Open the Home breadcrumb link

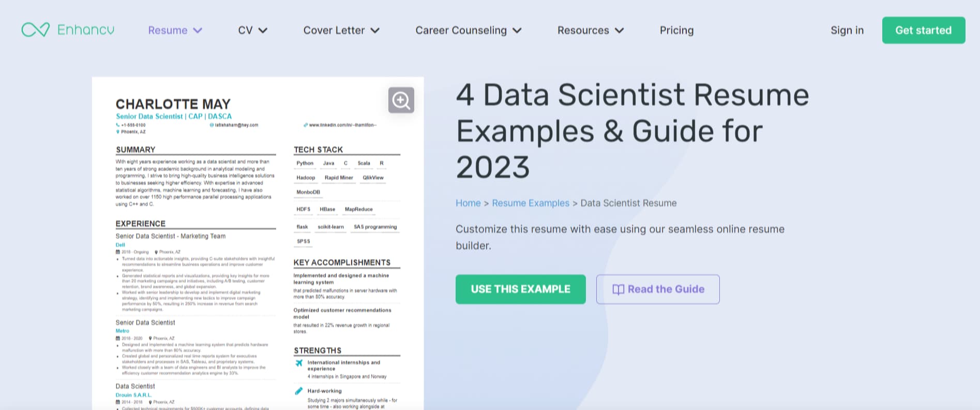468,203
